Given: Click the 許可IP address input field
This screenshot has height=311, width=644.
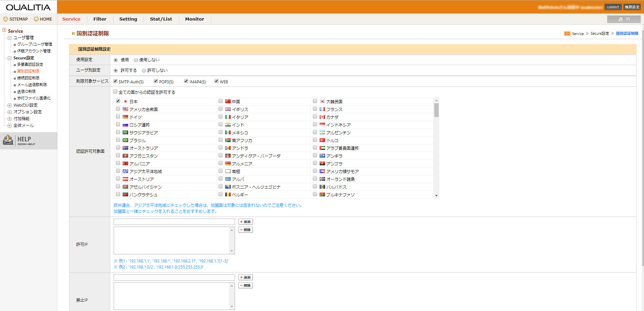Looking at the screenshot, I should coord(174,222).
